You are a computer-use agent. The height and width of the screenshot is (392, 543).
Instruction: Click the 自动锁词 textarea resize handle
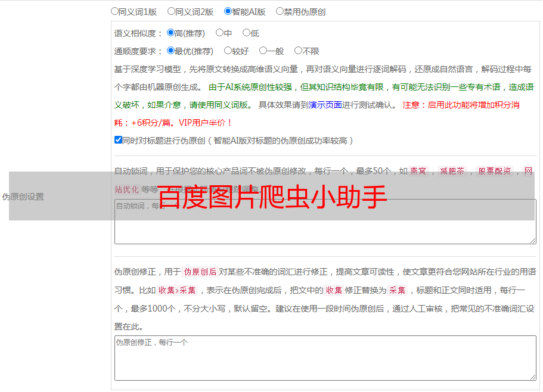[533, 240]
